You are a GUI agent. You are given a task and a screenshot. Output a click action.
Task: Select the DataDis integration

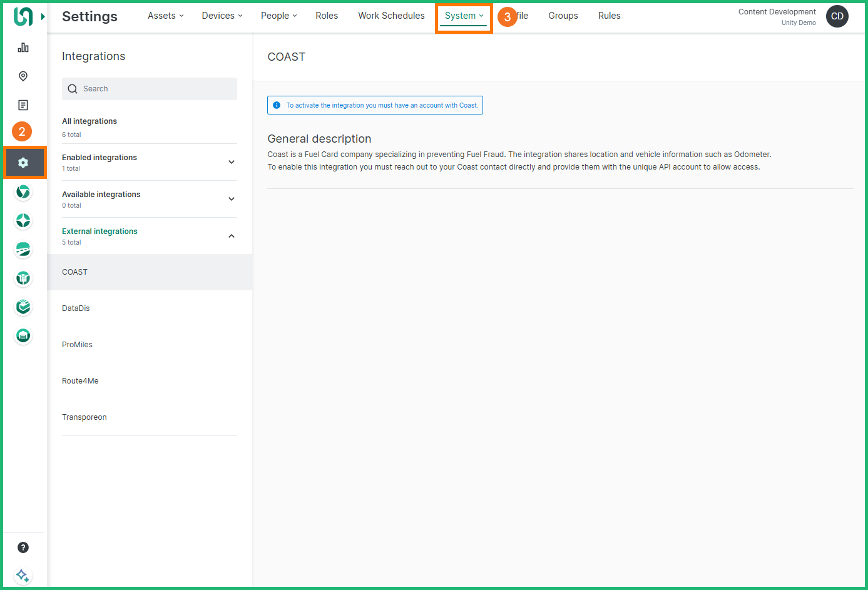[x=76, y=308]
